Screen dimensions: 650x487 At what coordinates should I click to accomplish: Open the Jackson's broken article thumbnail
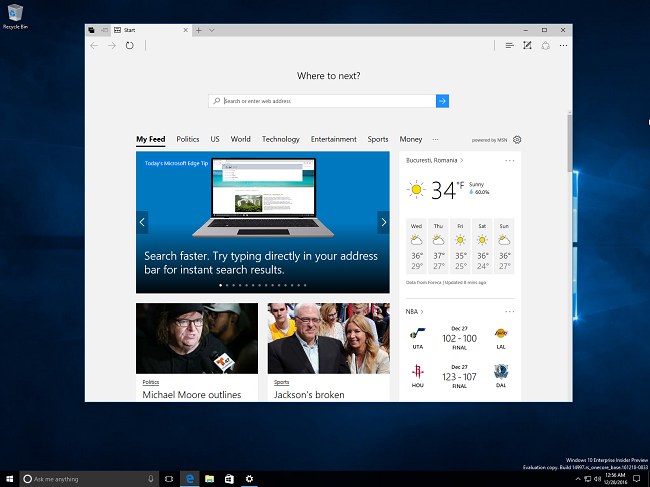click(329, 338)
